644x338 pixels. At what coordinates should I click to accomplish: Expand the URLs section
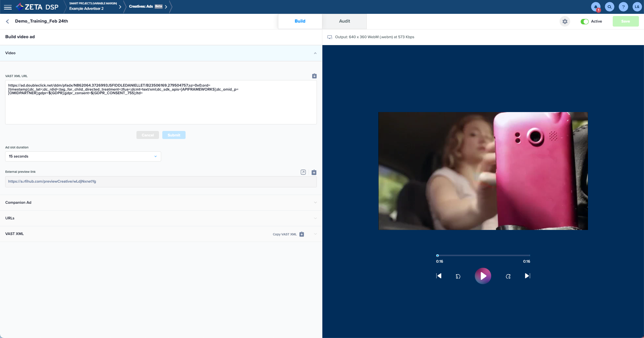161,218
